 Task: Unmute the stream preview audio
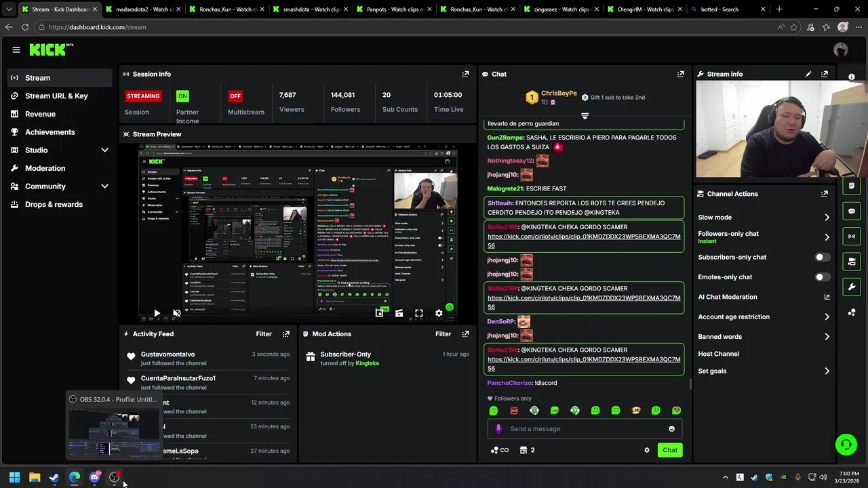(176, 313)
